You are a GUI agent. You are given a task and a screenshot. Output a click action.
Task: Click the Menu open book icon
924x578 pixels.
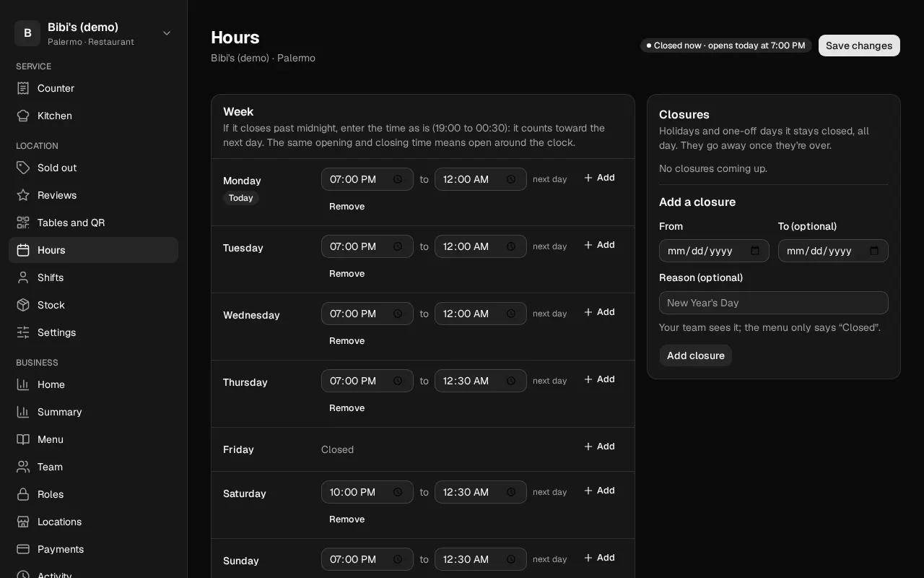pos(23,439)
